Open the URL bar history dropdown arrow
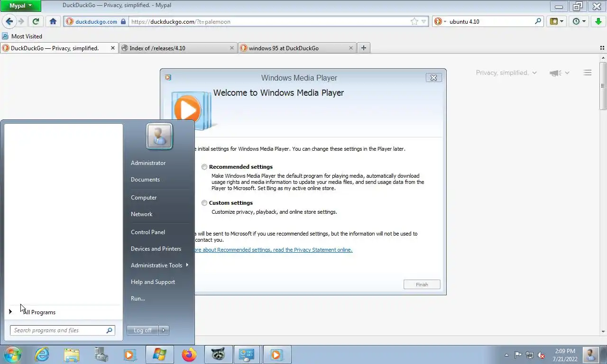This screenshot has width=607, height=364. click(x=423, y=21)
